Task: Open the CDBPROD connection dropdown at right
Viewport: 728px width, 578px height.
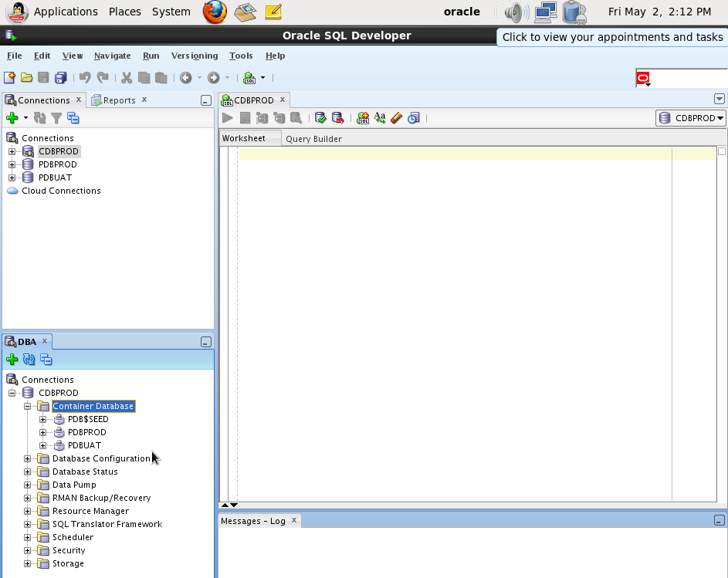Action: pos(691,118)
